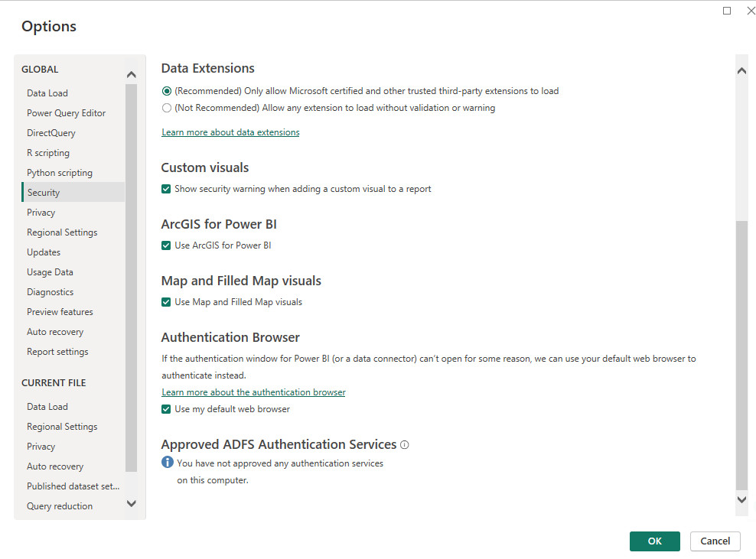The width and height of the screenshot is (756, 559).
Task: Select the Recommended certified extensions radio option
Action: point(167,91)
